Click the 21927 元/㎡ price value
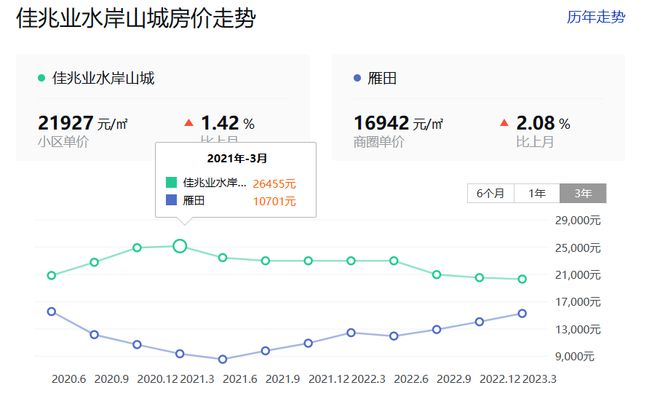Screen dimensions: 660x396 (x=82, y=123)
